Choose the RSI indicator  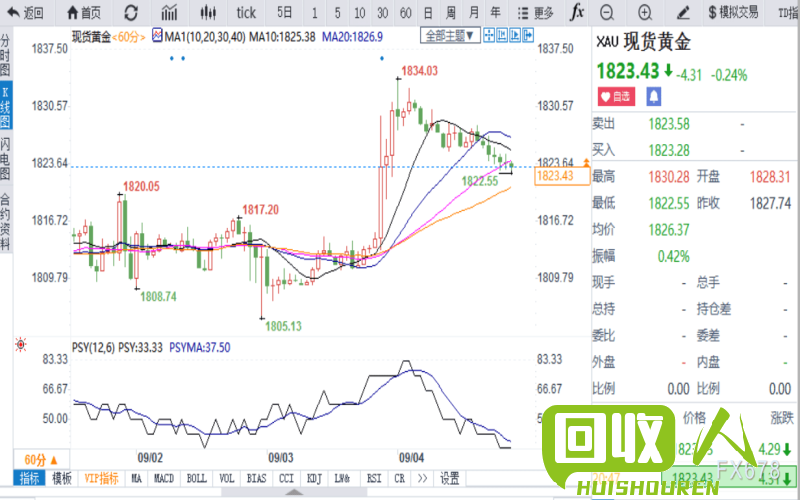coord(374,479)
